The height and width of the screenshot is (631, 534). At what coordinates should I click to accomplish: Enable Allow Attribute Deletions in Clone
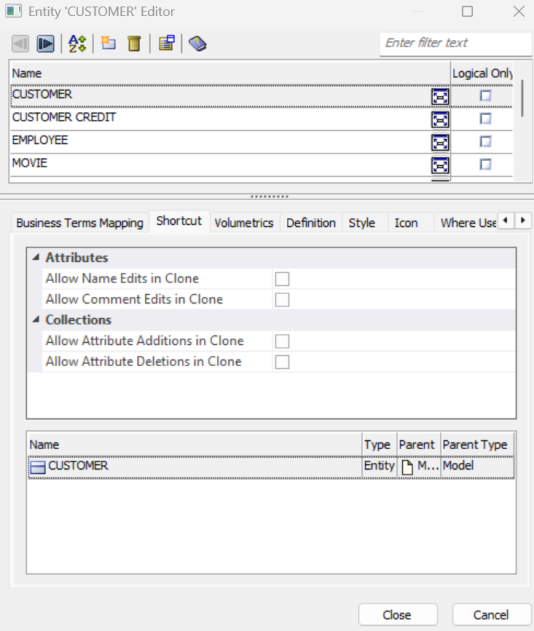pos(282,362)
